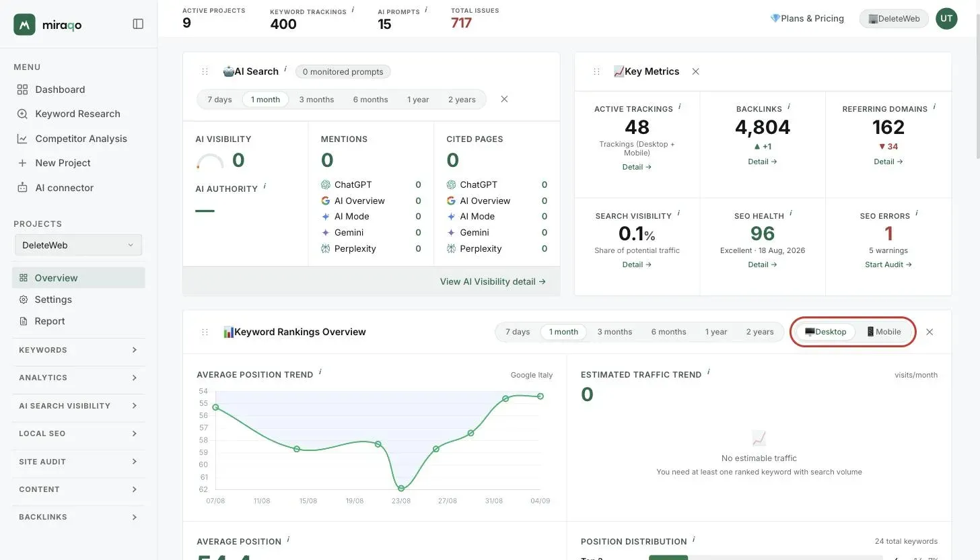This screenshot has width=980, height=560.
Task: Switch rankings to Mobile
Action: click(x=883, y=332)
